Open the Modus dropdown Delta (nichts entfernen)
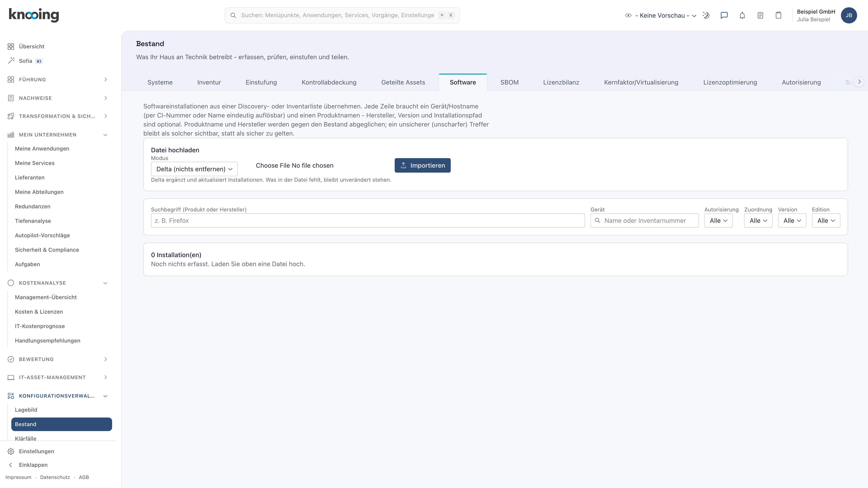The height and width of the screenshot is (488, 868). pyautogui.click(x=194, y=169)
